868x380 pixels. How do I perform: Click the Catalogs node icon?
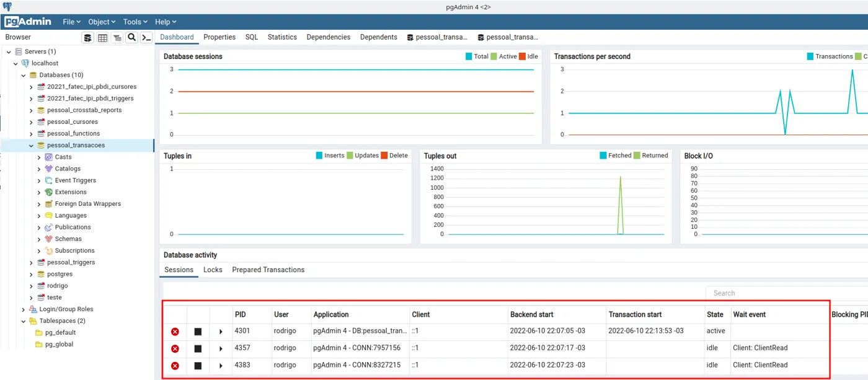coord(48,169)
